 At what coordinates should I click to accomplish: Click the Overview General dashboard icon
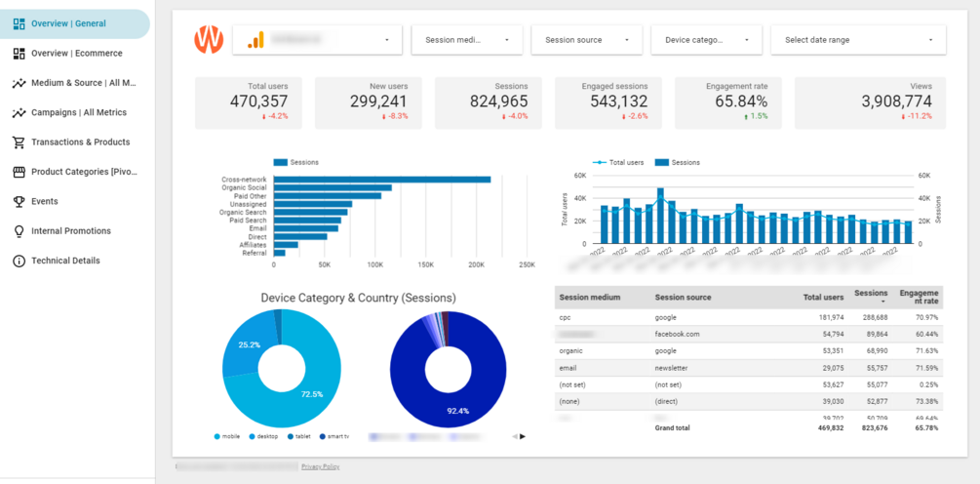[x=19, y=23]
